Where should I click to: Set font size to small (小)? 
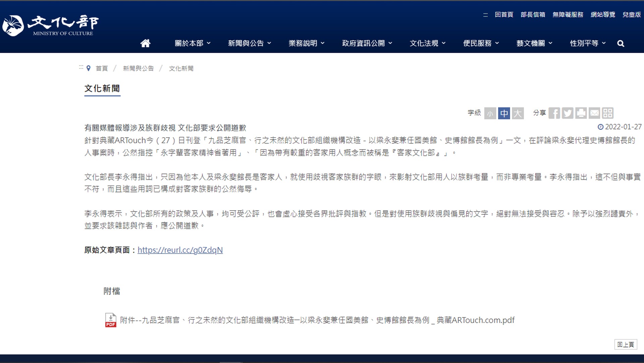tap(490, 113)
